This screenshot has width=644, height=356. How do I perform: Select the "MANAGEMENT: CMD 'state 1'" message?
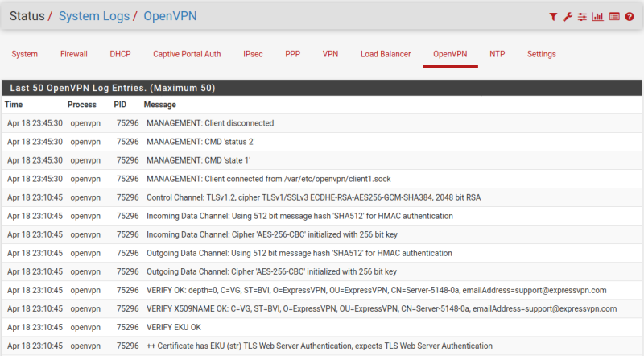pyautogui.click(x=198, y=160)
